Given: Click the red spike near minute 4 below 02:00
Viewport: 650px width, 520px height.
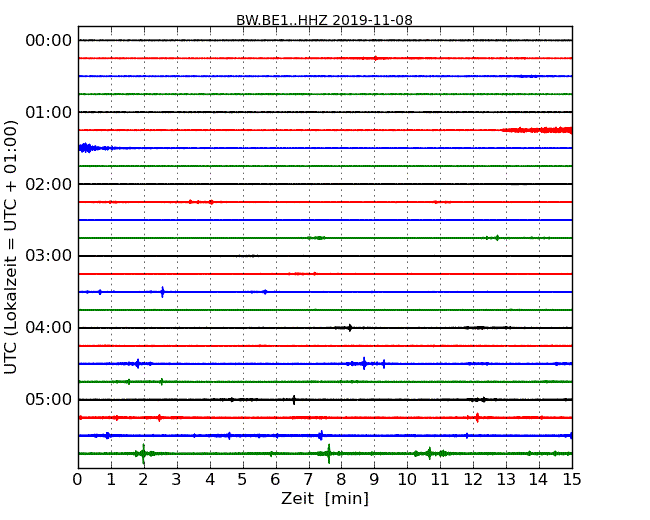Looking at the screenshot, I should tap(211, 202).
